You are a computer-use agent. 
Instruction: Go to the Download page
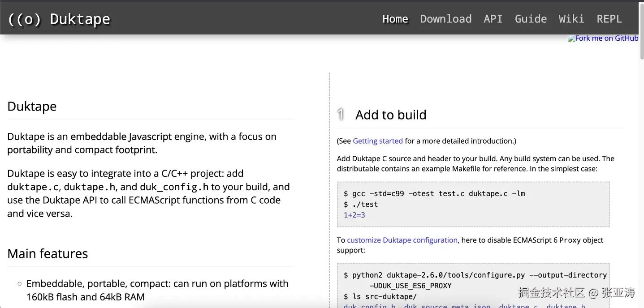[x=445, y=19]
